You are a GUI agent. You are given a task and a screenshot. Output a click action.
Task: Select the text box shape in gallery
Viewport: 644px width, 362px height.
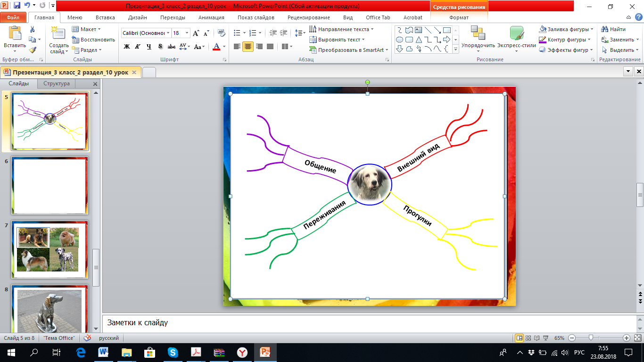click(418, 30)
